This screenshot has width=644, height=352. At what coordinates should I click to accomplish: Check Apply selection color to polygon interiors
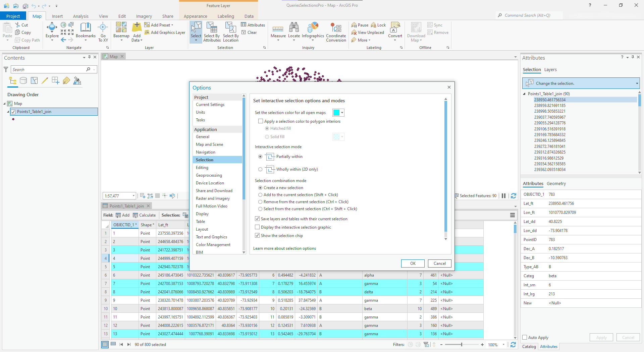coord(260,121)
